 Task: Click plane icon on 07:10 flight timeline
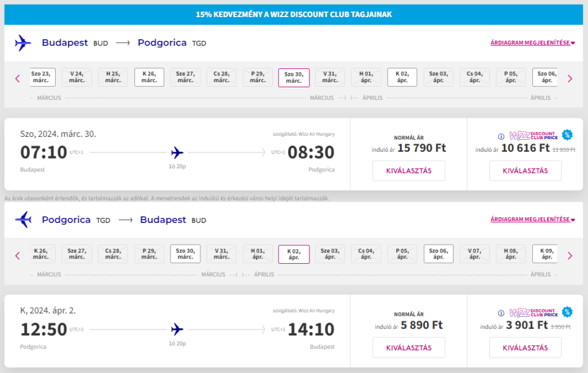177,153
